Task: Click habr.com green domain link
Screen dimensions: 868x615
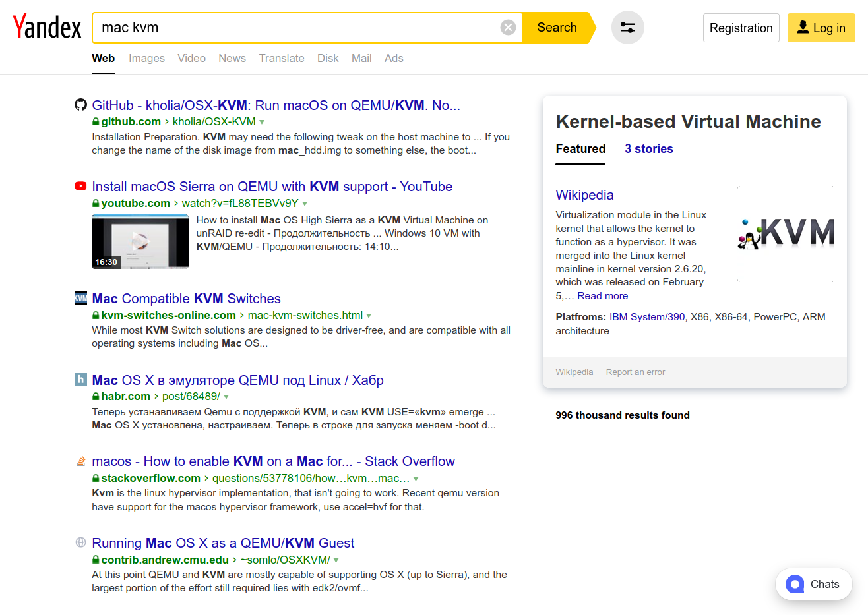Action: coord(125,397)
